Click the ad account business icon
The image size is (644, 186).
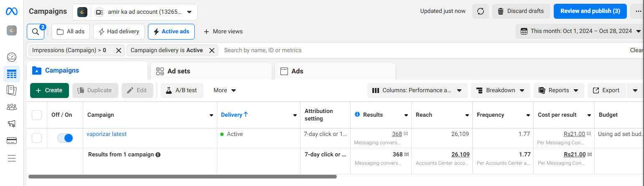(99, 12)
